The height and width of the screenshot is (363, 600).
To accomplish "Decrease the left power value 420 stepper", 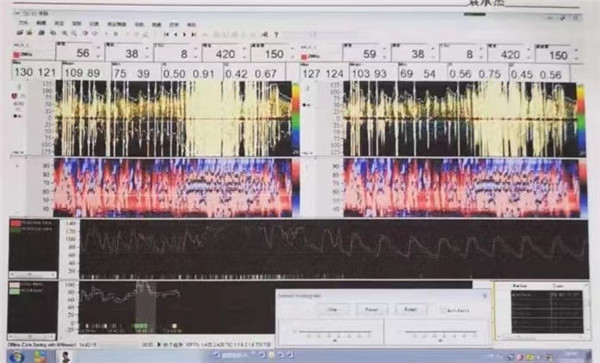I will click(x=244, y=57).
